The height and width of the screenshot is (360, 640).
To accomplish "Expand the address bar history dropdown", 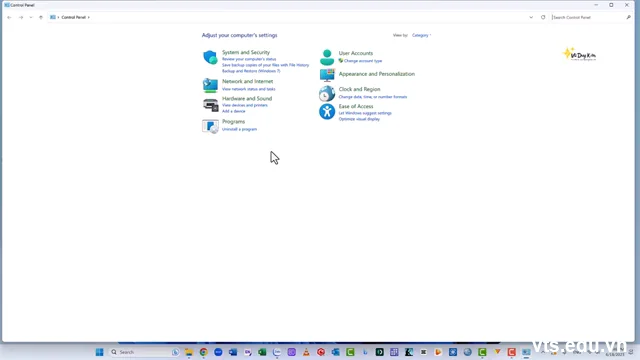I will click(531, 17).
